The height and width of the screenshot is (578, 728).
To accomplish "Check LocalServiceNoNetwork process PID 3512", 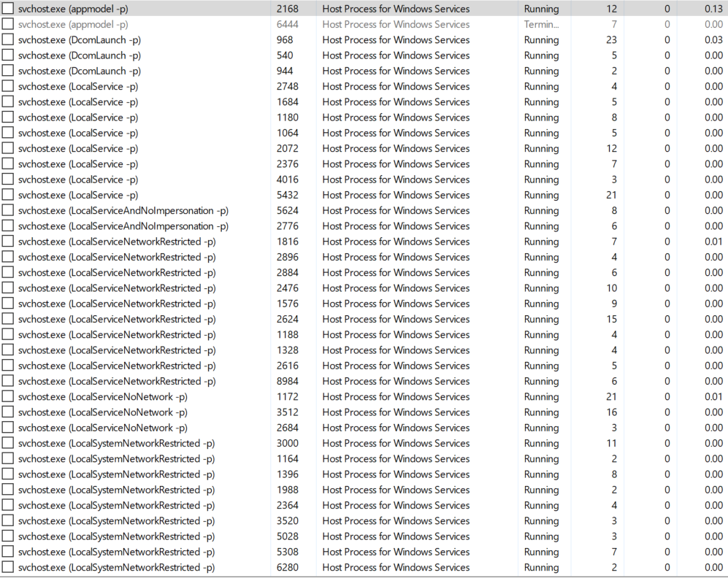I will click(7, 412).
